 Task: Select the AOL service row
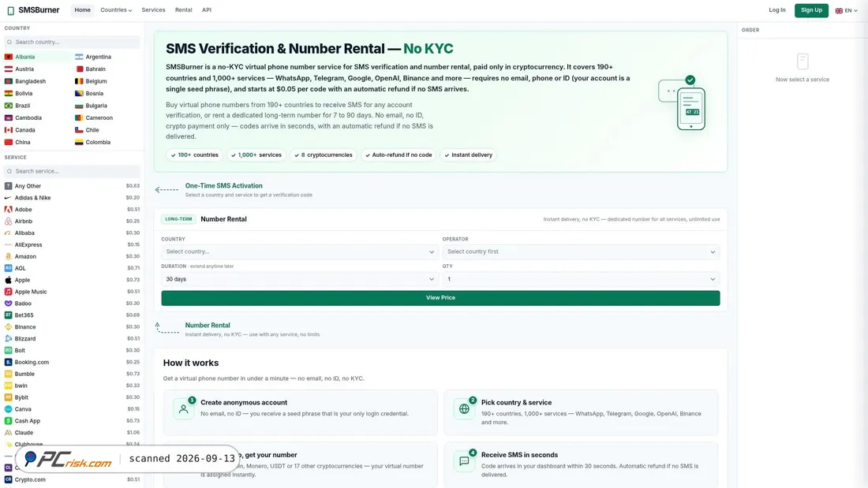pos(72,268)
